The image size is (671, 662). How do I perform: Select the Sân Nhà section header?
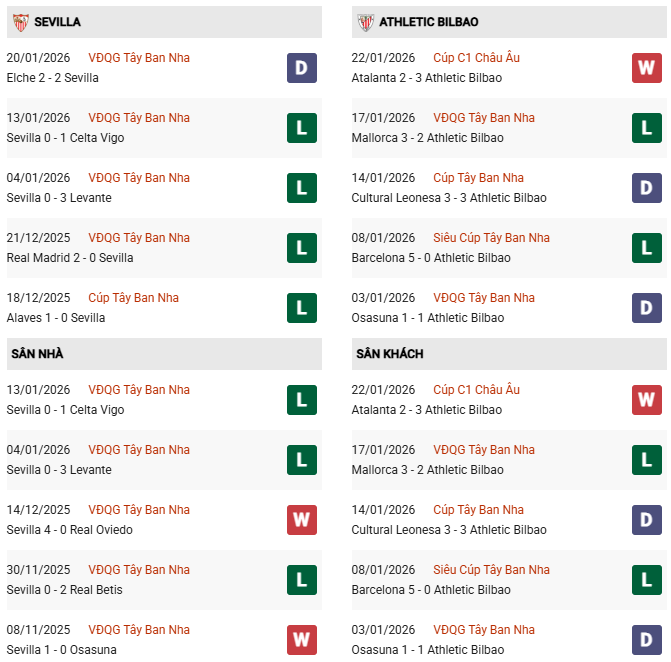(x=38, y=354)
